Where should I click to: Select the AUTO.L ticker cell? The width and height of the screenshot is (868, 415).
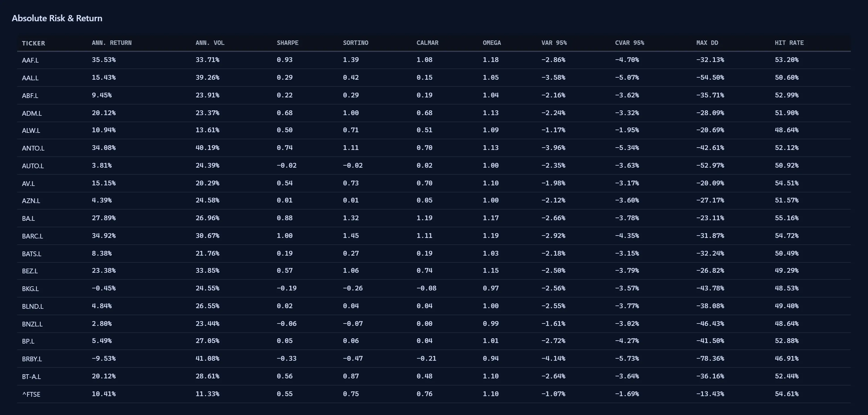33,166
